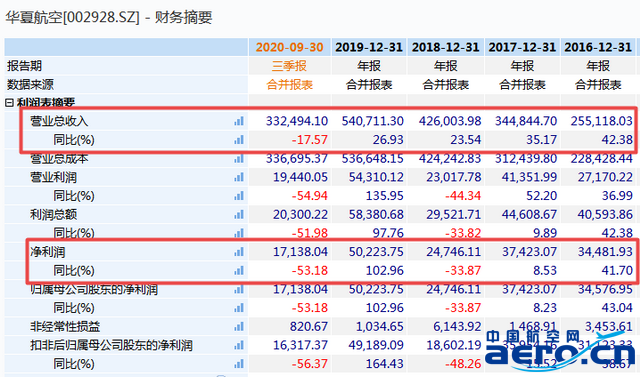Click the -17.57 growth value
The height and width of the screenshot is (377, 640).
(x=309, y=140)
